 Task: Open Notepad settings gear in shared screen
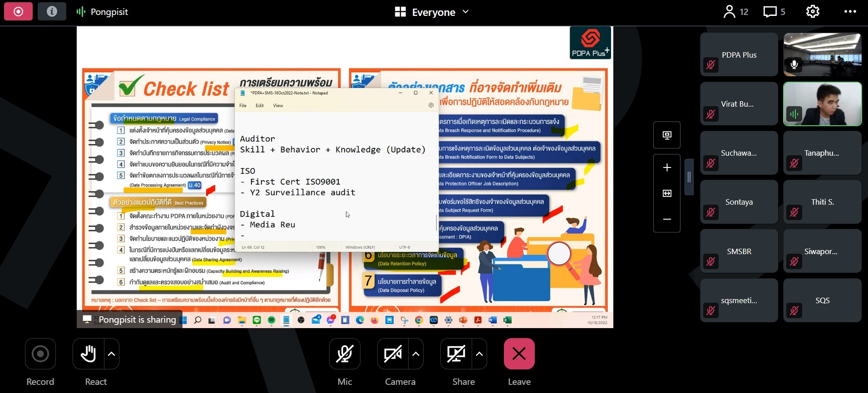(431, 105)
